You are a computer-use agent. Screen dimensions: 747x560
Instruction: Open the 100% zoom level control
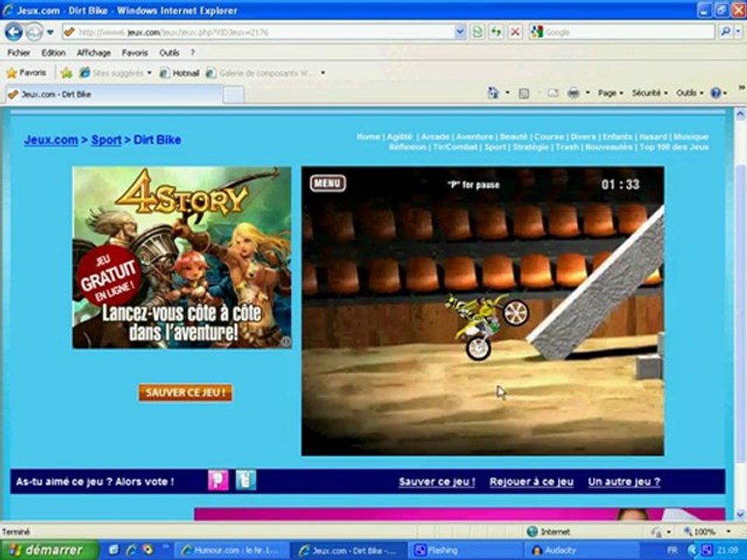pos(700,532)
